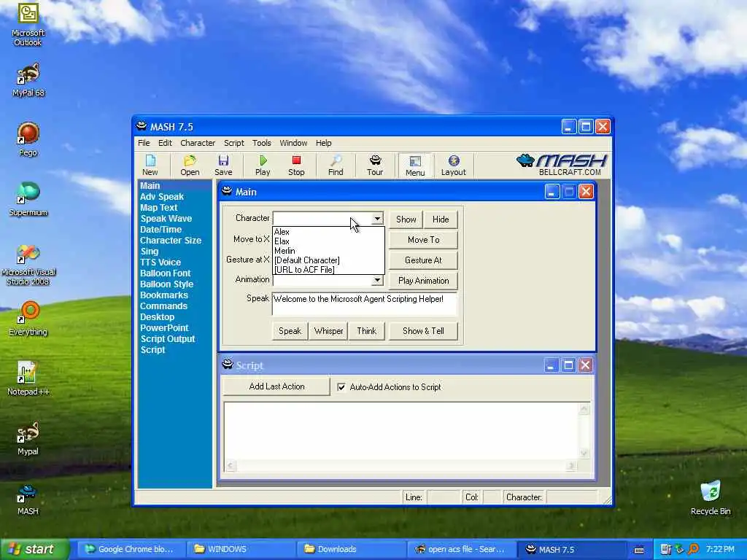Click the Play Animation button
Image resolution: width=747 pixels, height=560 pixels.
pos(424,281)
